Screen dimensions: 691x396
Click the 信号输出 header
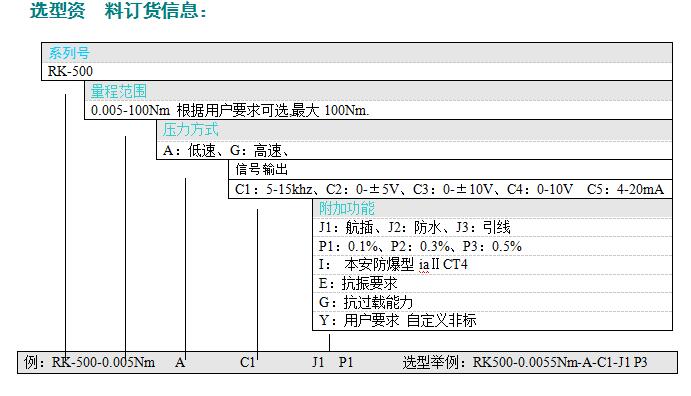(x=261, y=169)
